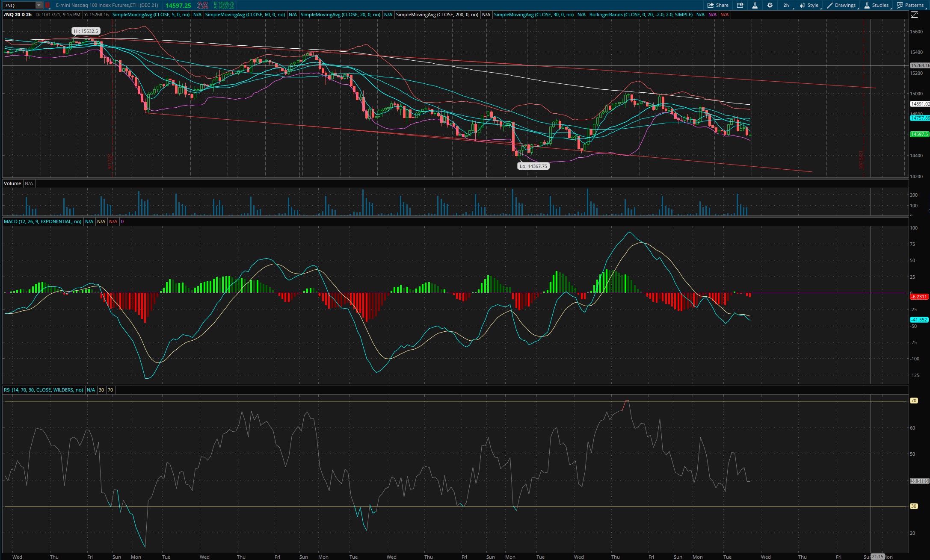
Task: Click SimpleMovingAvg (CLOSE, 200, 0, no) label
Action: tap(437, 15)
